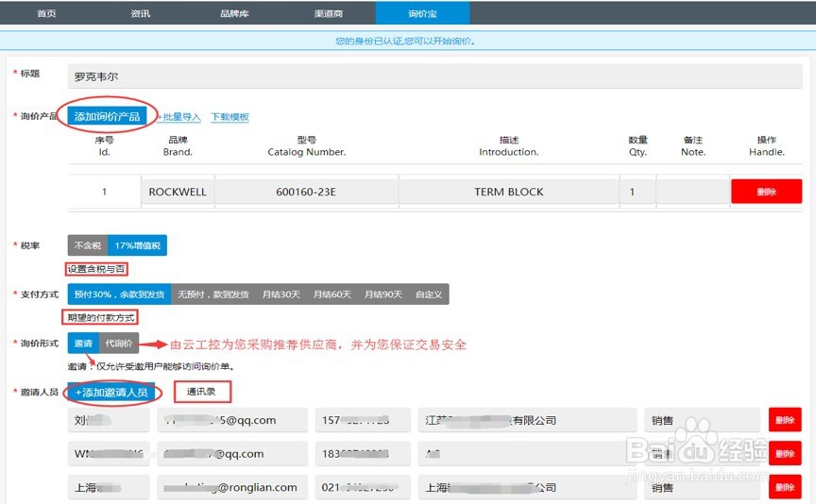
Task: Click the TERM BLOCK description field
Action: [509, 192]
